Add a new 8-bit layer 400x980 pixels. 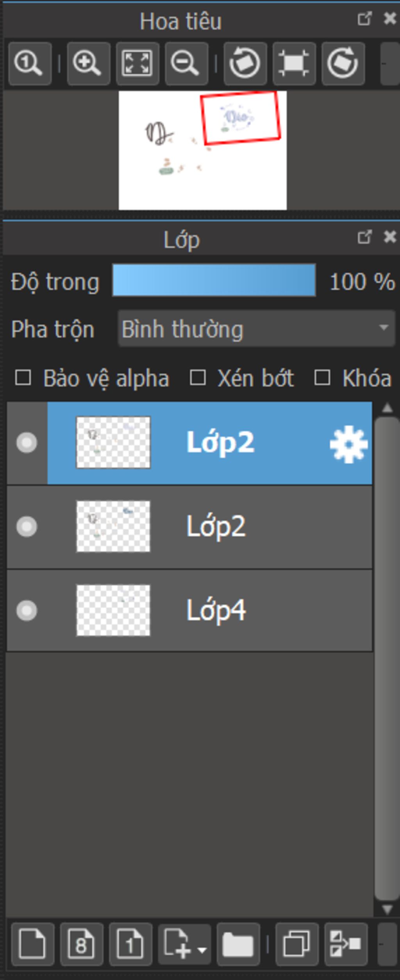pyautogui.click(x=82, y=944)
